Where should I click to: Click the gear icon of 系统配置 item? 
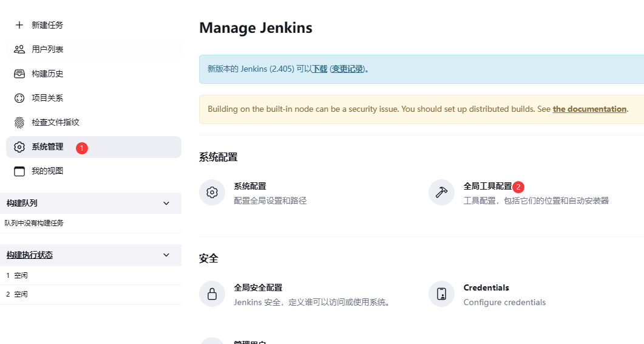pyautogui.click(x=212, y=192)
